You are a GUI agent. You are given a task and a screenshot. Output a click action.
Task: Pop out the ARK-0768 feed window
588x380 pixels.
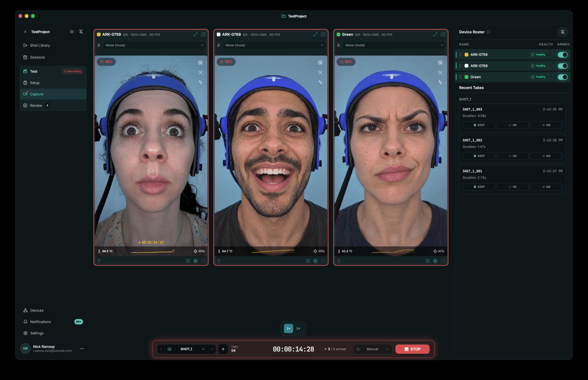323,34
